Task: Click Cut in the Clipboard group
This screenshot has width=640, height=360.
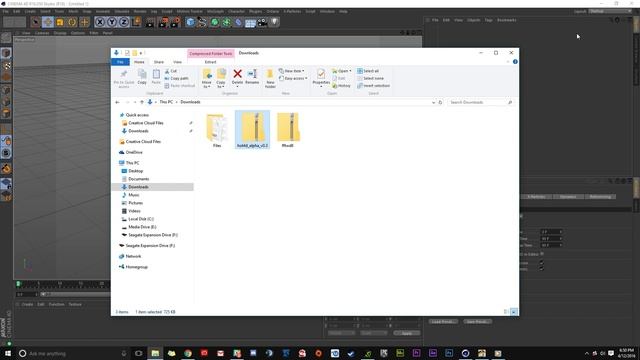Action: click(x=171, y=71)
